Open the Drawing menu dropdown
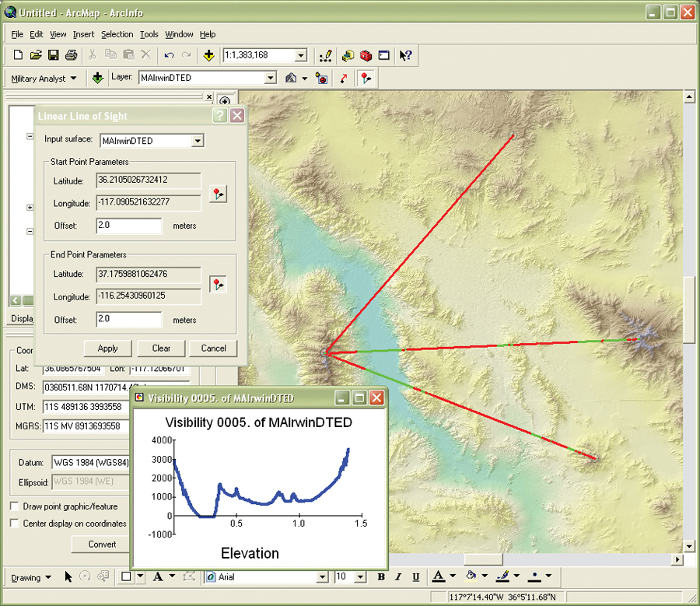 coord(31,577)
